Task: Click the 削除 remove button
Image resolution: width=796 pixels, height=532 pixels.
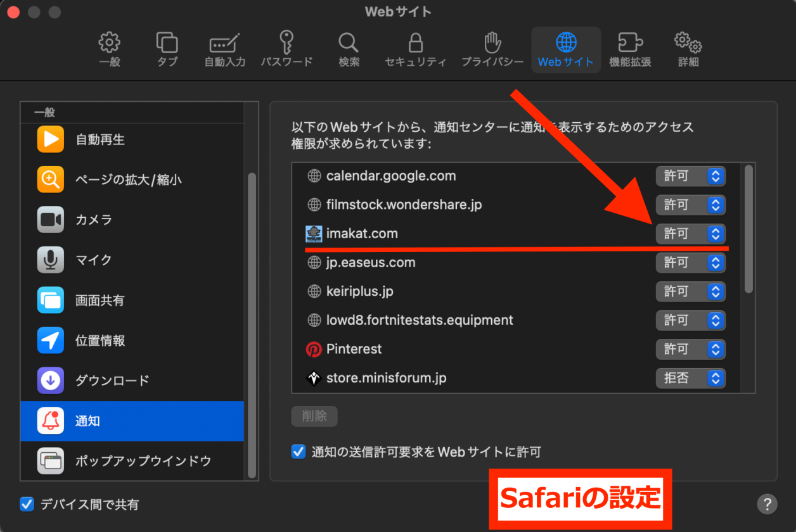Action: point(314,416)
